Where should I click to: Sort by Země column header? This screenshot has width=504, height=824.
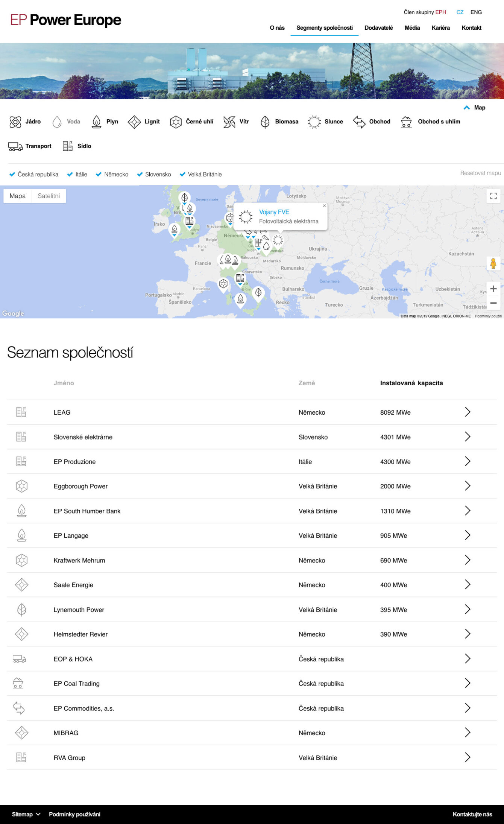tap(307, 383)
